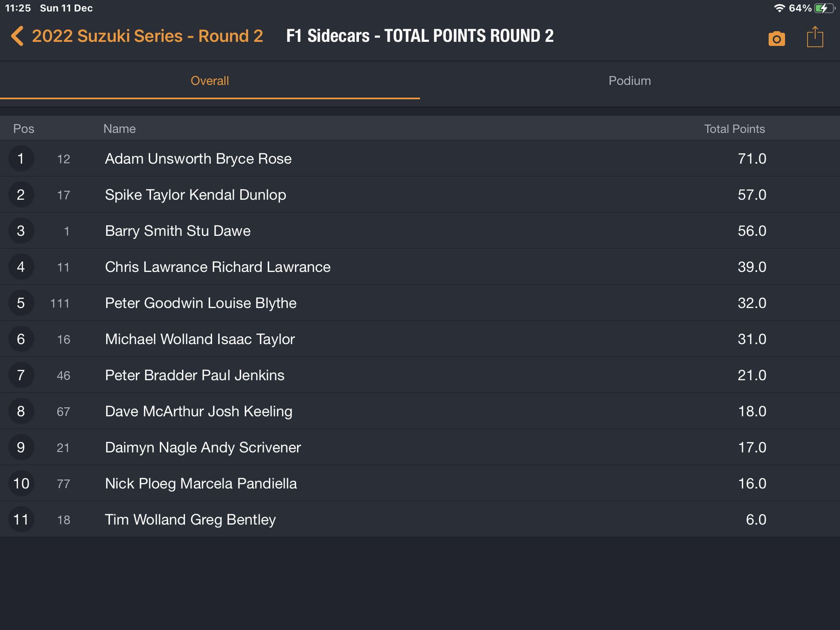
Task: Open Barry Smith Stu Dawe result
Action: pos(178,231)
